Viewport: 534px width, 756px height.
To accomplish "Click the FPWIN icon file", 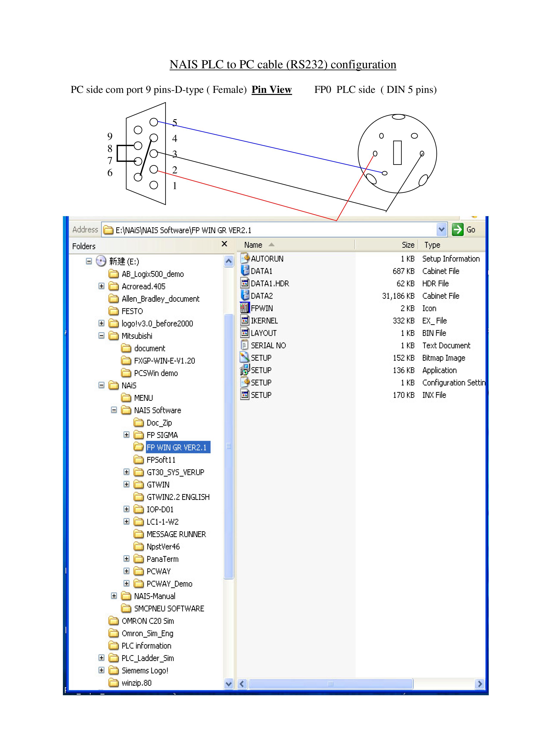I will (x=244, y=308).
